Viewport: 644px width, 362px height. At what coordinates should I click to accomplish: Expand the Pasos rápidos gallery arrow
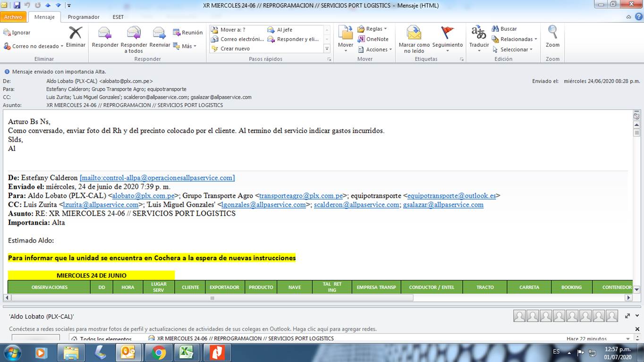click(327, 49)
